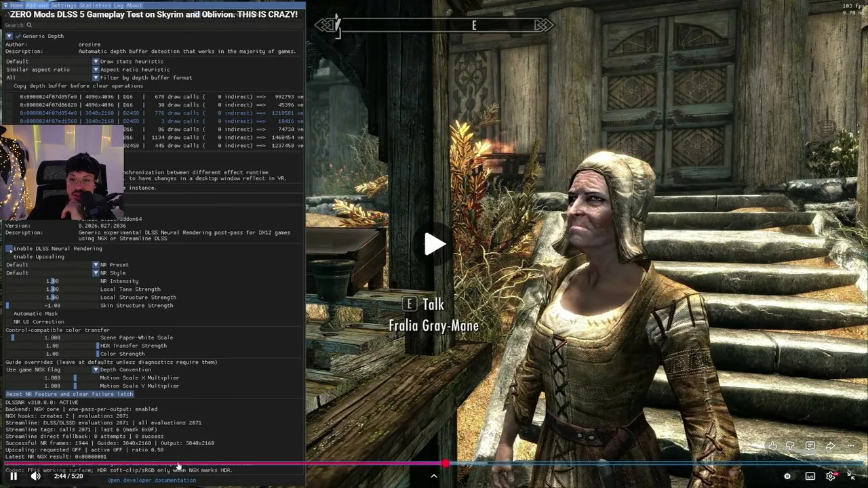Click the Scene Paper-White Scale slider
The width and height of the screenshot is (868, 488).
52,338
